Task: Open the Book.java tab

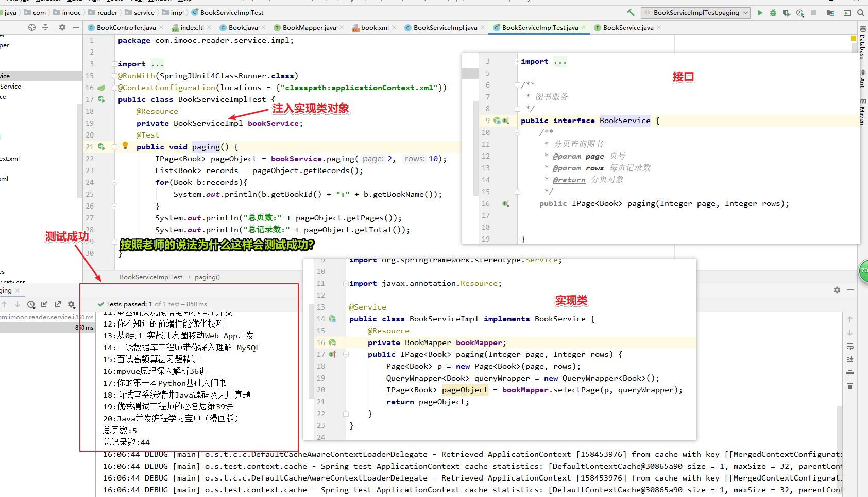Action: tap(243, 28)
